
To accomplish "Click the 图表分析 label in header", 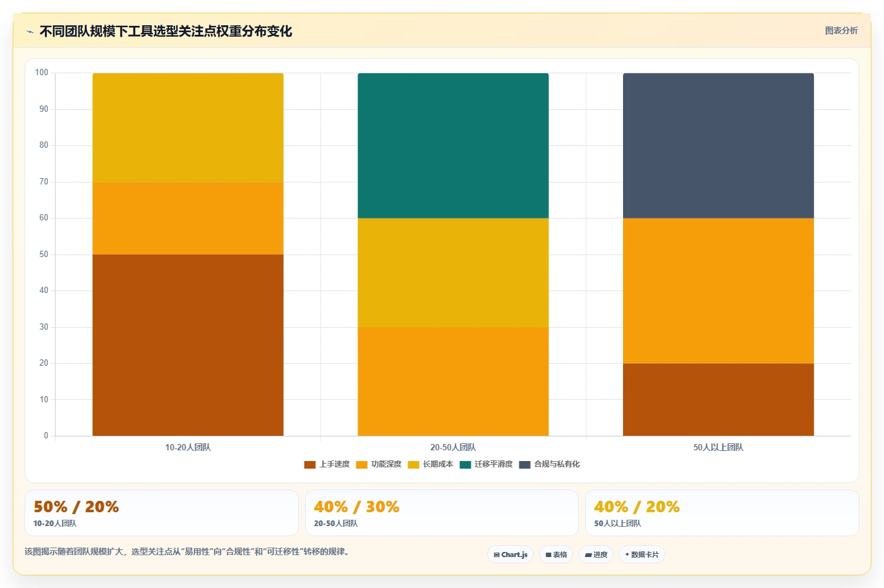I will coord(841,30).
